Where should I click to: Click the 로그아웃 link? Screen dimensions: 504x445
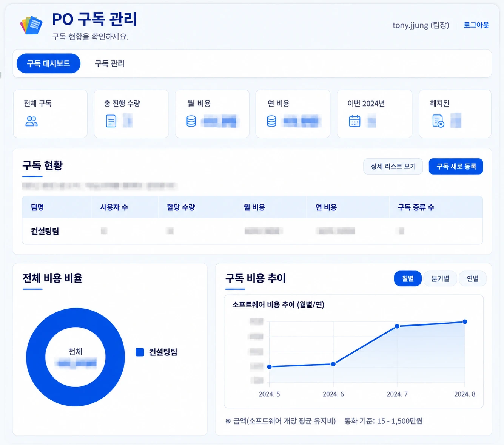476,25
